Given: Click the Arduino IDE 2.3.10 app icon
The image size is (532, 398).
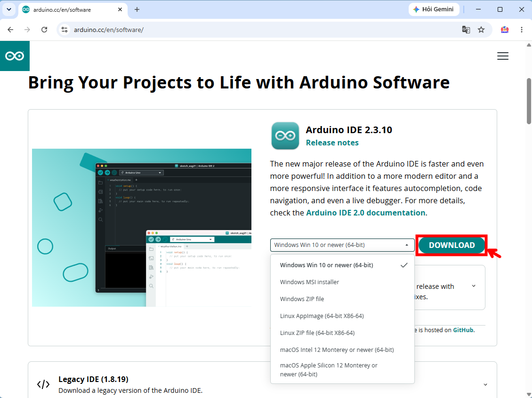Looking at the screenshot, I should (285, 136).
